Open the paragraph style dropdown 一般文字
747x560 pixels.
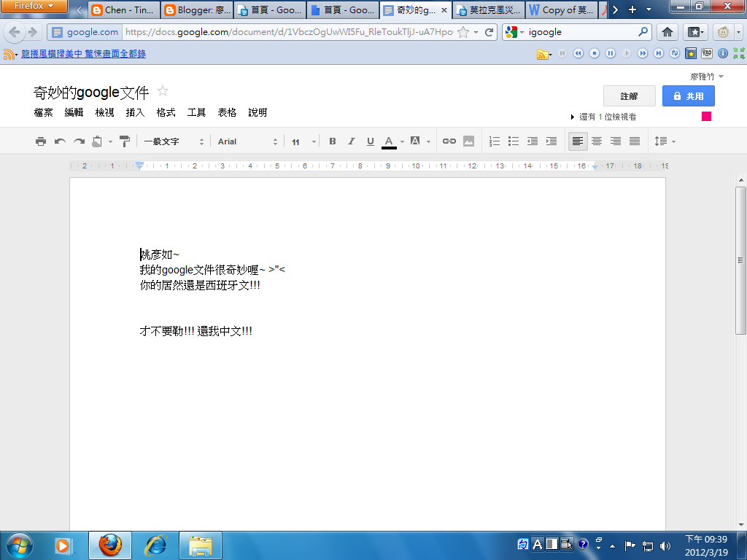tap(174, 141)
